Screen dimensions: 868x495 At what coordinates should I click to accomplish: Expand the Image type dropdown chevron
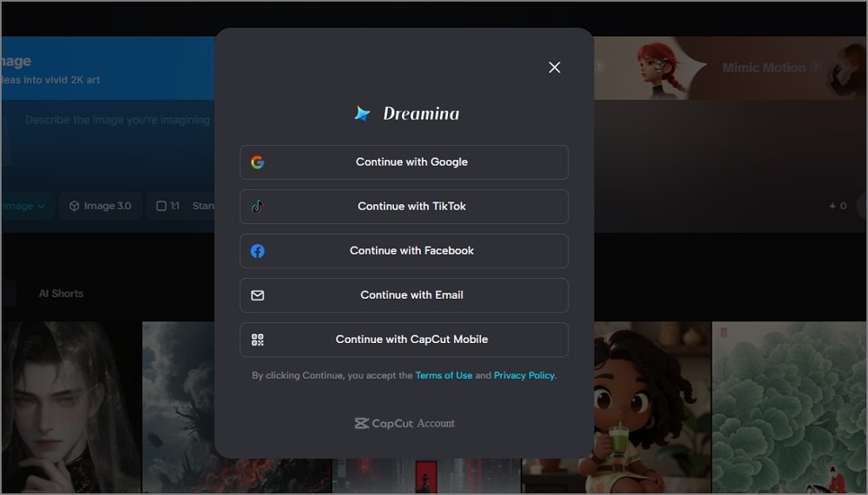[41, 206]
